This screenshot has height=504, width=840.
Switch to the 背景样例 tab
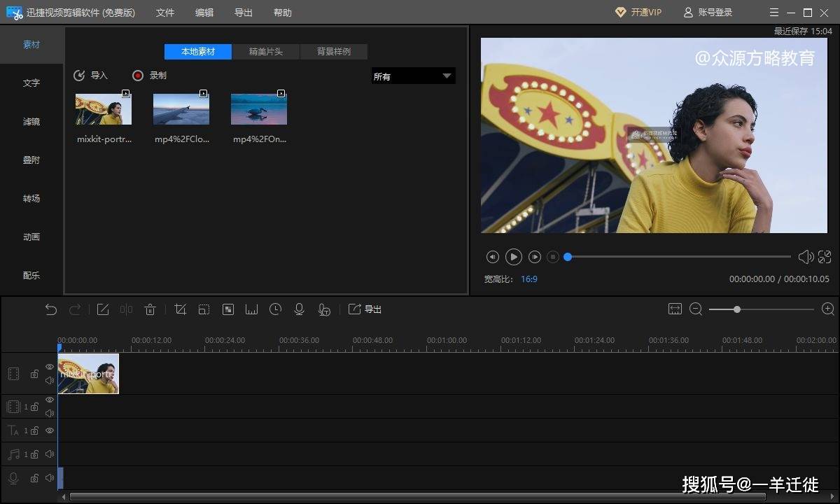click(334, 52)
